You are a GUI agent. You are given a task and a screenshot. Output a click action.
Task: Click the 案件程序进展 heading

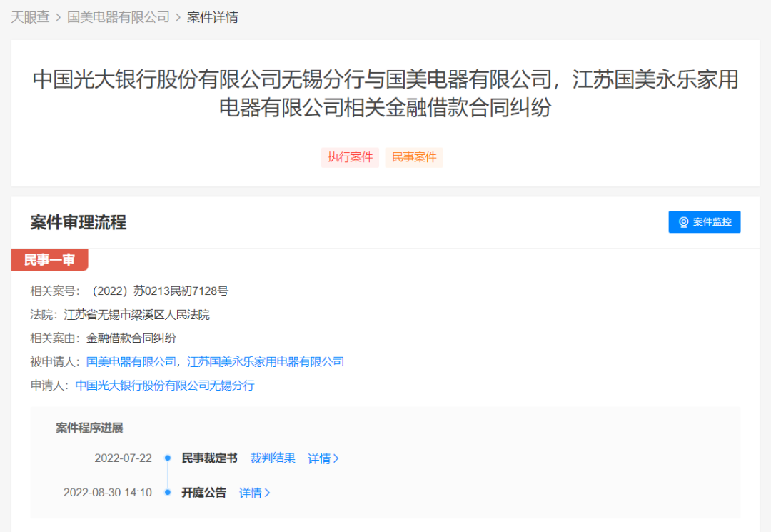(x=89, y=428)
